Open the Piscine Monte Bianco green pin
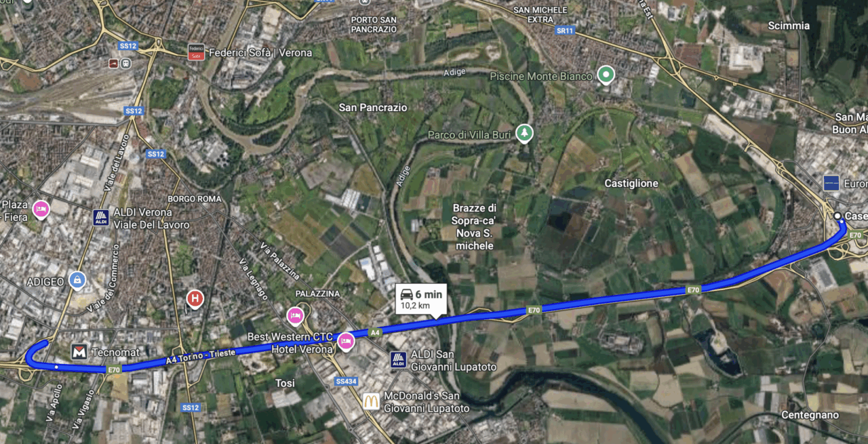Viewport: 868px width, 444px height. click(x=606, y=75)
